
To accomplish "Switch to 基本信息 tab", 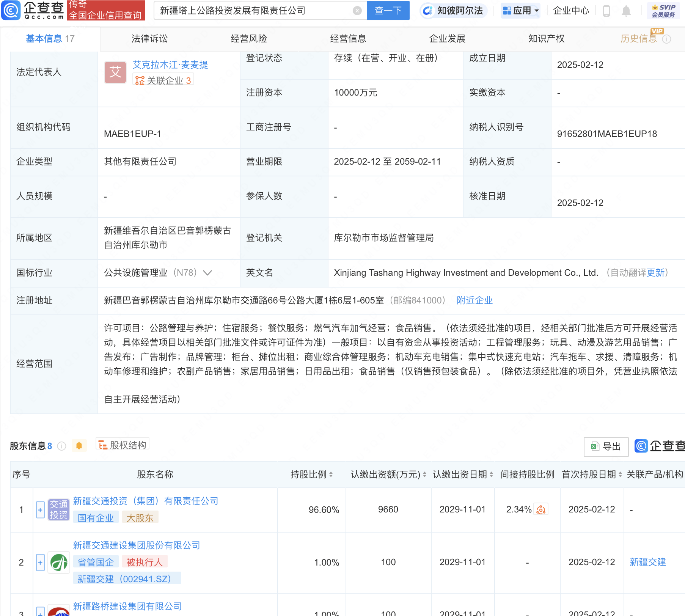I will point(50,39).
